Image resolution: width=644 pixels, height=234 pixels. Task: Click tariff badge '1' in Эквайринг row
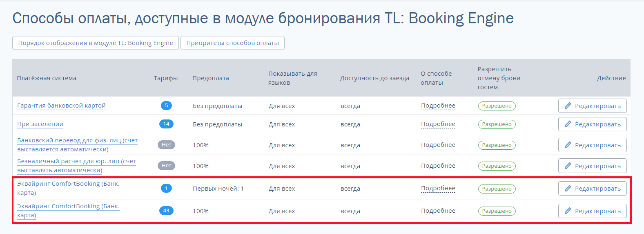(166, 188)
